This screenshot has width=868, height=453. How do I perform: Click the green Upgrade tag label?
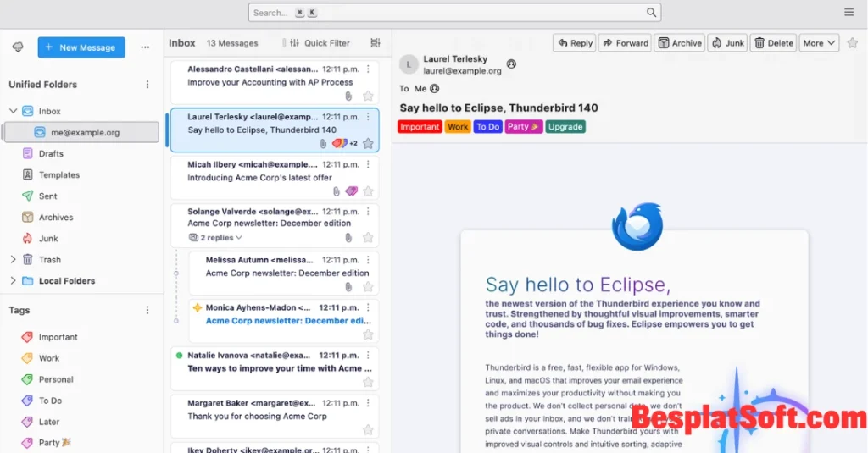[x=565, y=127]
